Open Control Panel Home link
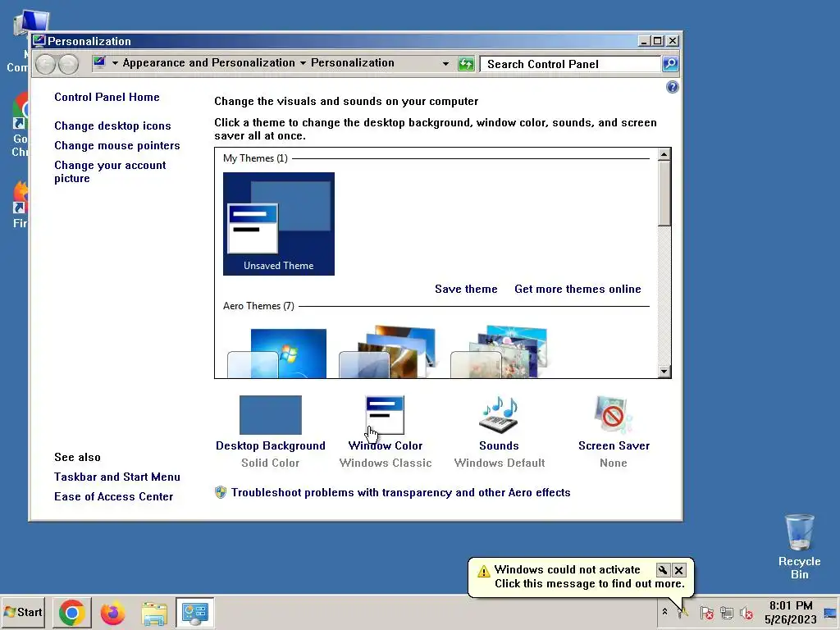840x630 pixels. 107,97
